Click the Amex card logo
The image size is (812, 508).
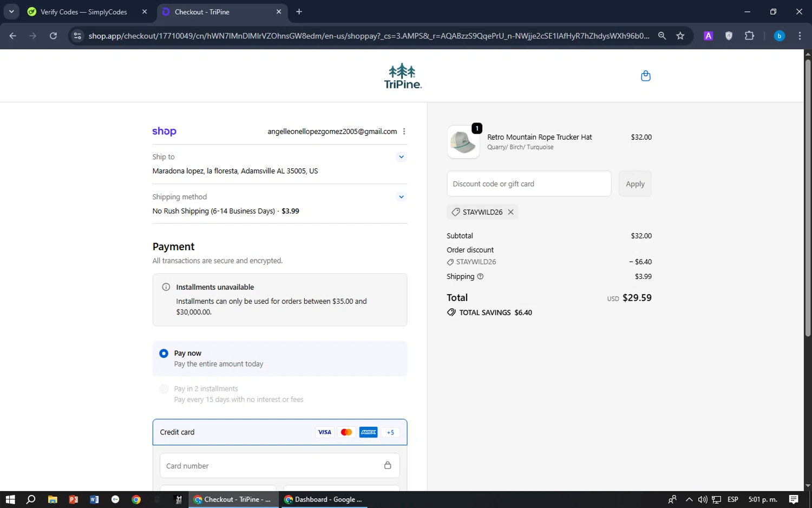368,432
